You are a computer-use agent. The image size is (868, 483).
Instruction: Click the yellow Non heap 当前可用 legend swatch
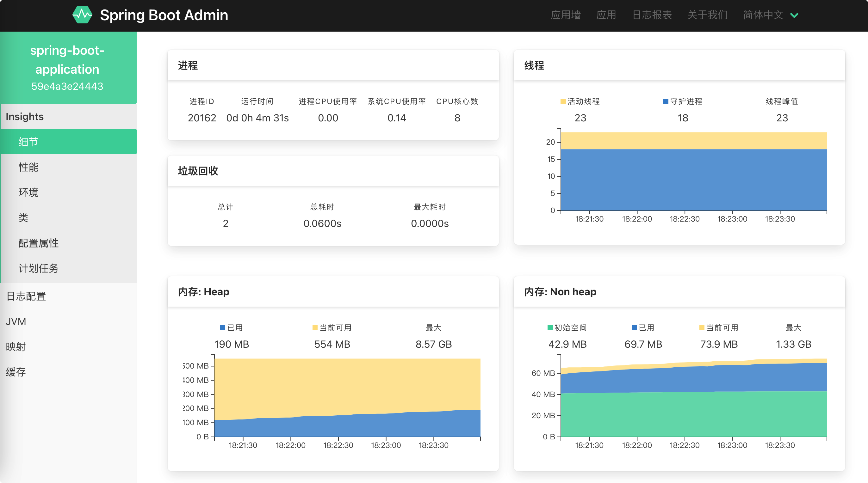pyautogui.click(x=702, y=328)
